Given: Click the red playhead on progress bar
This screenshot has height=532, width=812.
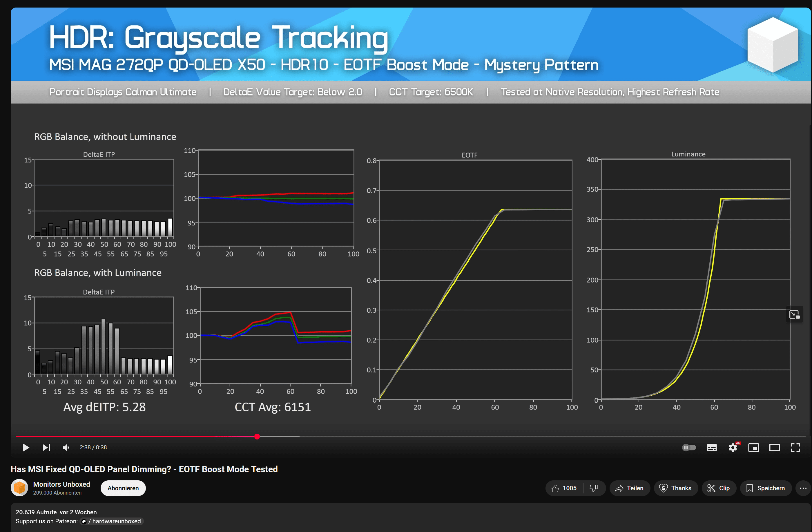Looking at the screenshot, I should (x=257, y=437).
